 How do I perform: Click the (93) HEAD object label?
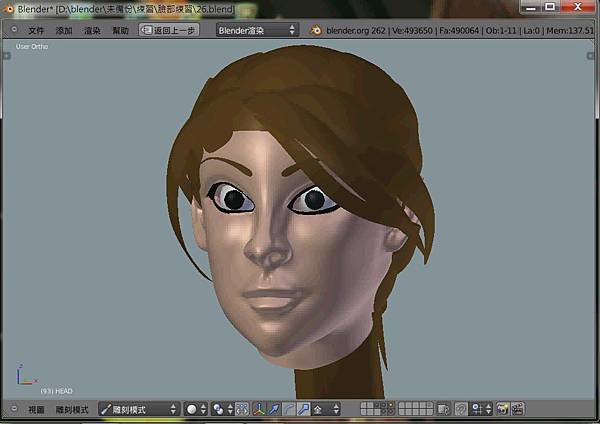click(x=56, y=391)
